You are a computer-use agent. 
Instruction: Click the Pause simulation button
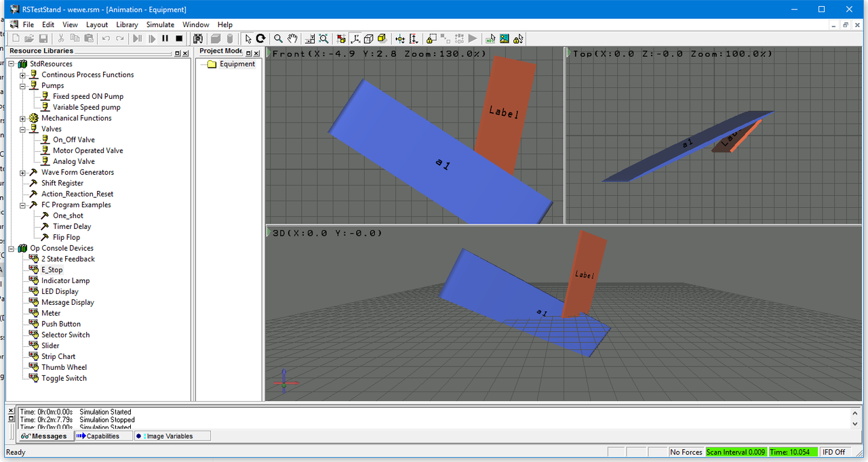(165, 39)
